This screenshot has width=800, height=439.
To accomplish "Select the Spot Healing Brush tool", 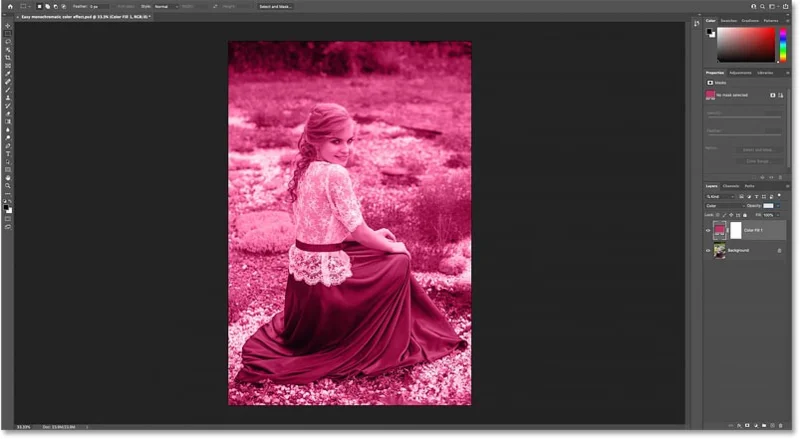I will [x=8, y=82].
